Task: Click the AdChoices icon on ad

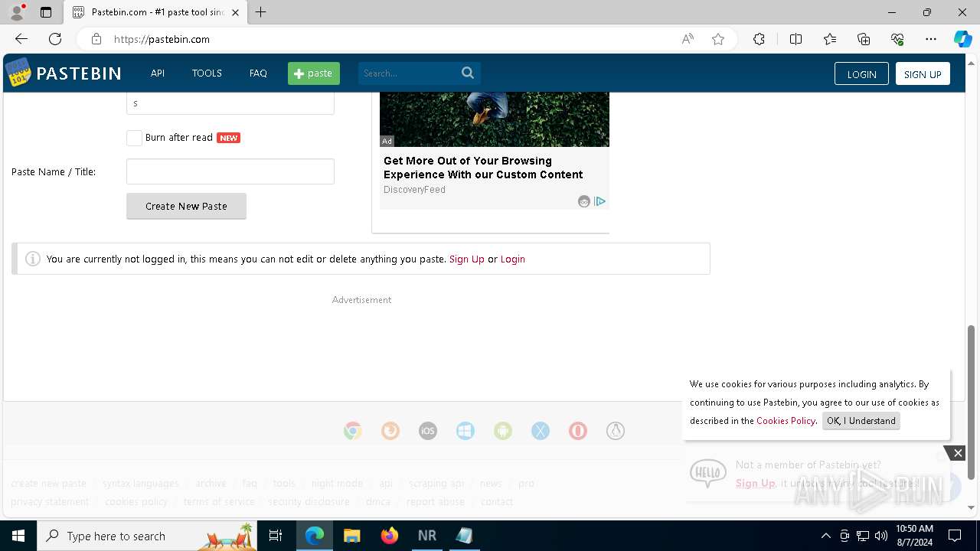Action: [600, 201]
